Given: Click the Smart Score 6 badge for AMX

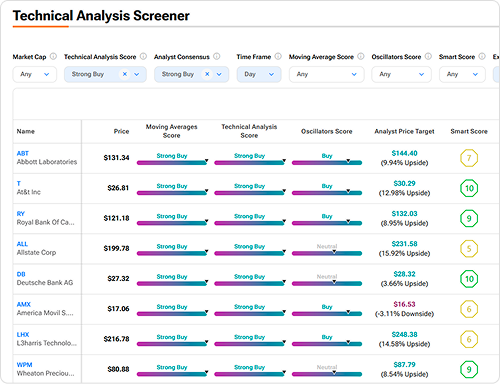Looking at the screenshot, I should point(469,309).
